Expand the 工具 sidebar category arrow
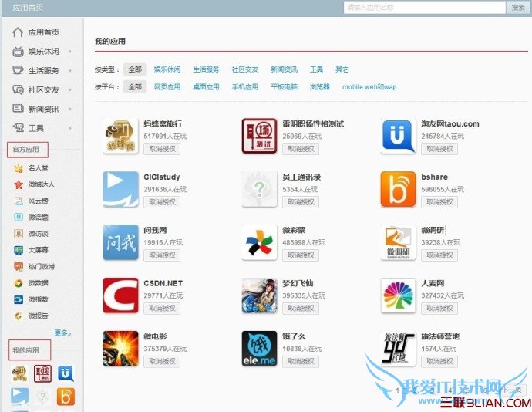Screen dimensions: 532x412 [70, 128]
